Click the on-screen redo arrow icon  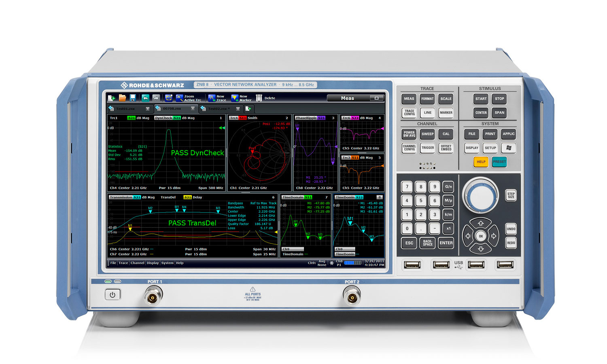pyautogui.click(x=156, y=98)
